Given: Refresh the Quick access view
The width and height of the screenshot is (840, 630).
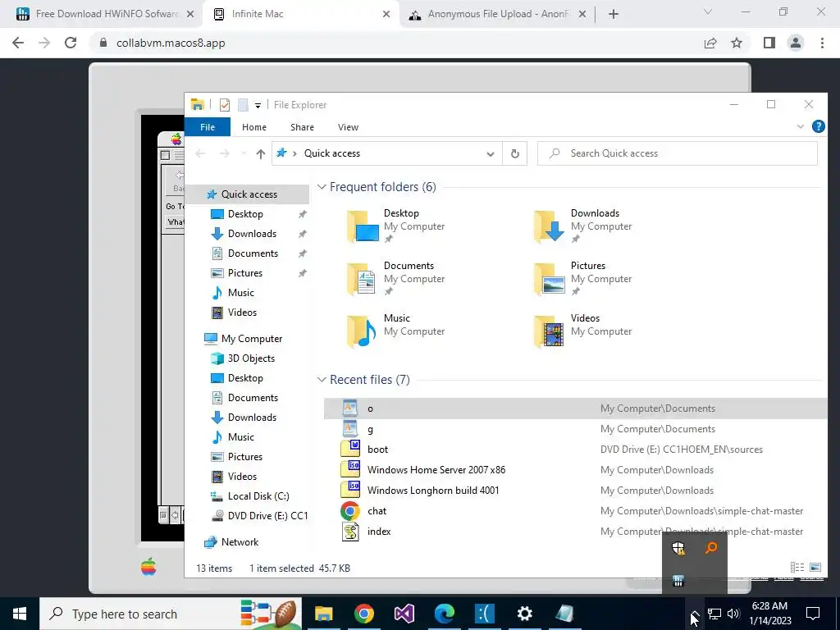Looking at the screenshot, I should click(515, 153).
